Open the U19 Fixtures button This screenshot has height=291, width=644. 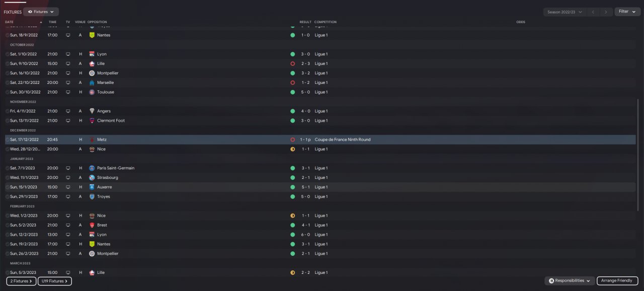pyautogui.click(x=55, y=281)
